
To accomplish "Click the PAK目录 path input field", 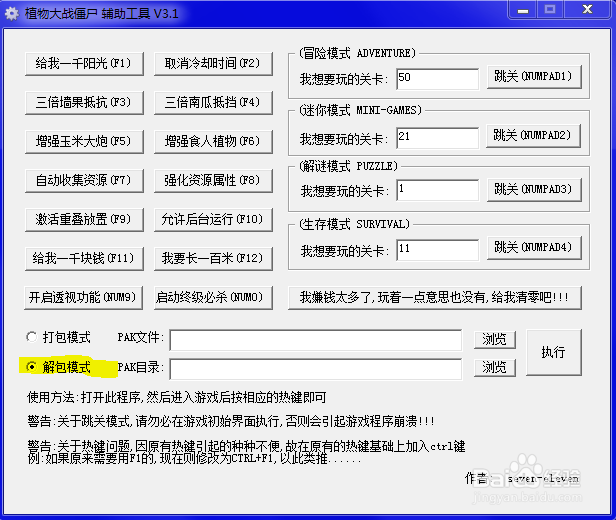I will click(316, 369).
